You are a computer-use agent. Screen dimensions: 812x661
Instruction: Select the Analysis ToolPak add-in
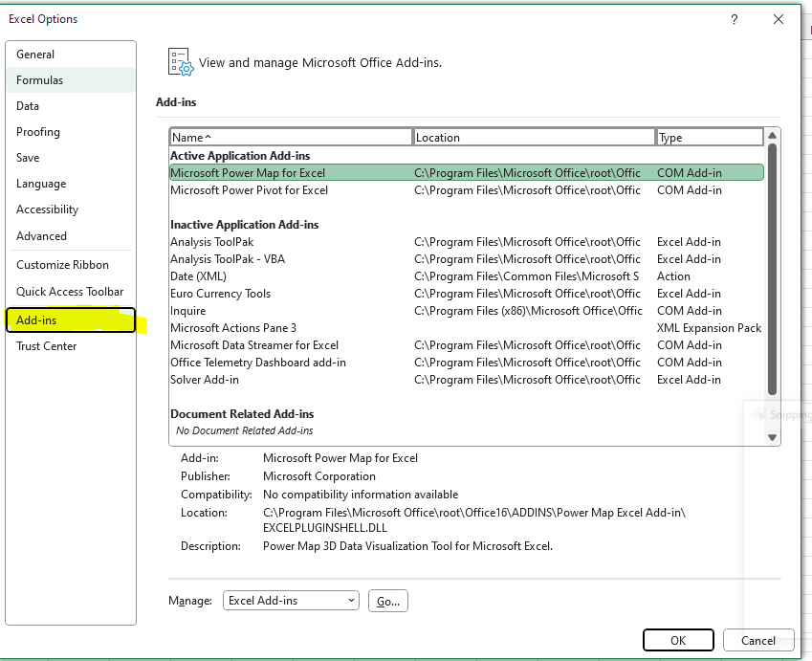coord(467,242)
